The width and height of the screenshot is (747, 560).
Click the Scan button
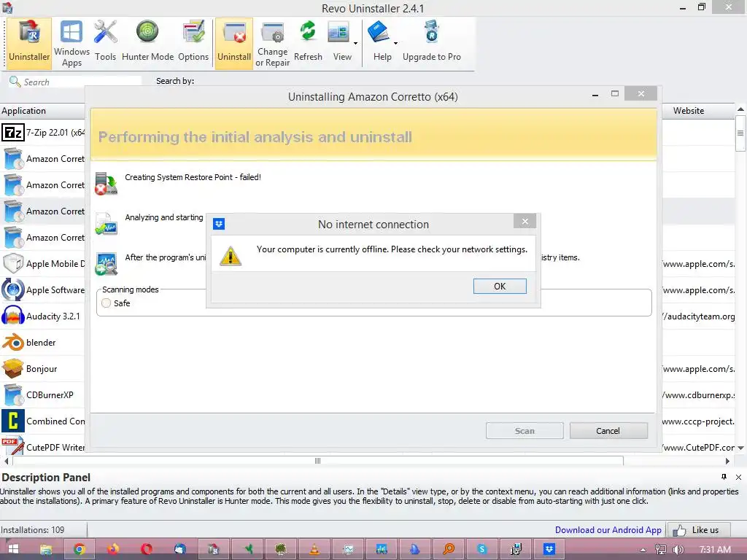pyautogui.click(x=525, y=430)
